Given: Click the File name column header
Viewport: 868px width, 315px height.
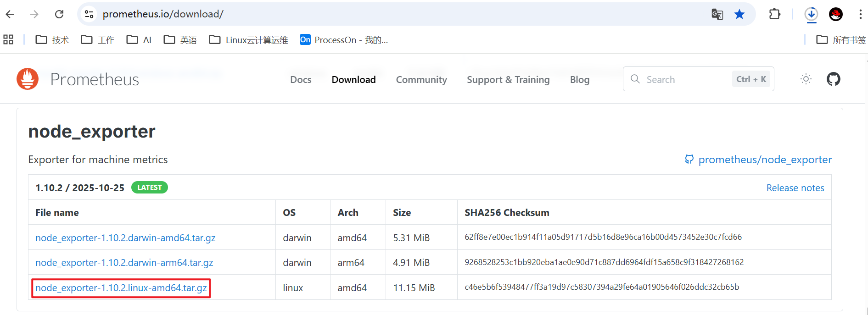Looking at the screenshot, I should pyautogui.click(x=57, y=213).
